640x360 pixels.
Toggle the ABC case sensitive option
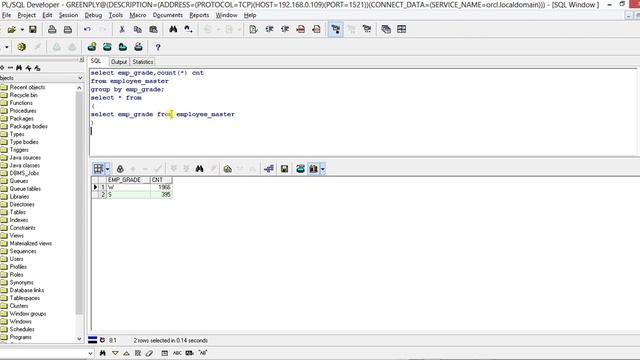[x=178, y=353]
